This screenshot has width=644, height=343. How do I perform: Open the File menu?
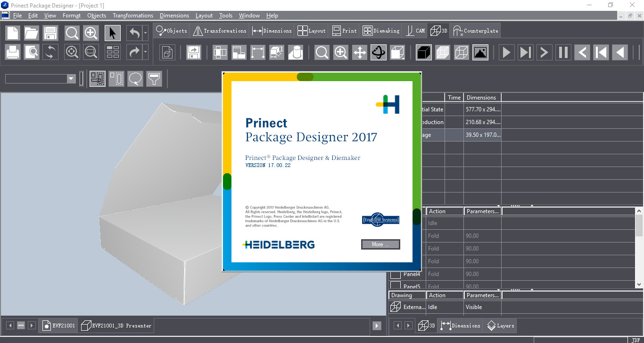point(17,16)
